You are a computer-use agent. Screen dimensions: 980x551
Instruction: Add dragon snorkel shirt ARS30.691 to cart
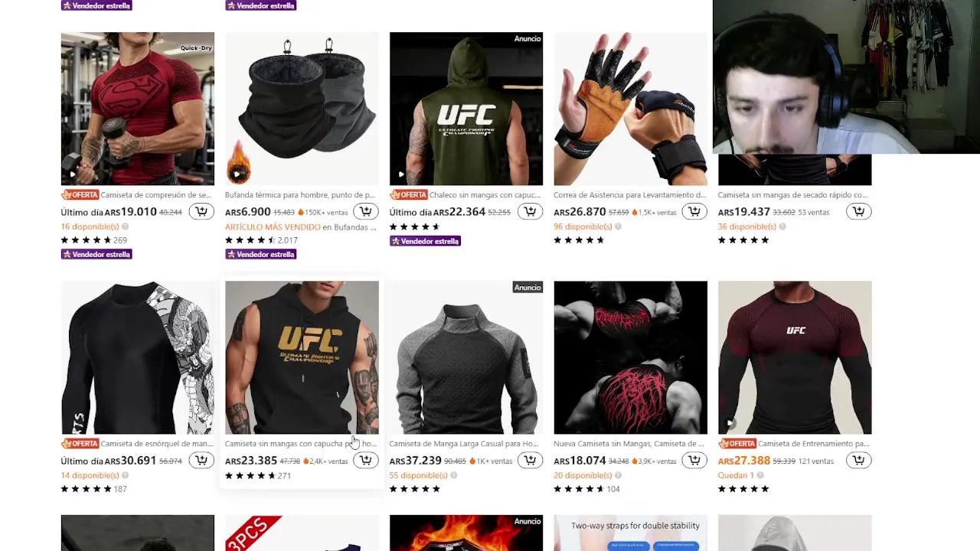pyautogui.click(x=201, y=461)
